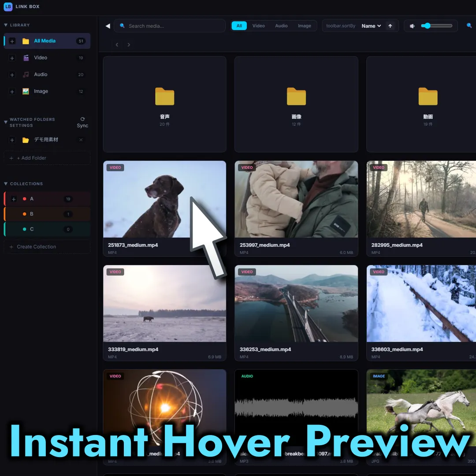Image resolution: width=476 pixels, height=476 pixels.
Task: Click the 336253_medium.mp4 file name
Action: (265, 350)
